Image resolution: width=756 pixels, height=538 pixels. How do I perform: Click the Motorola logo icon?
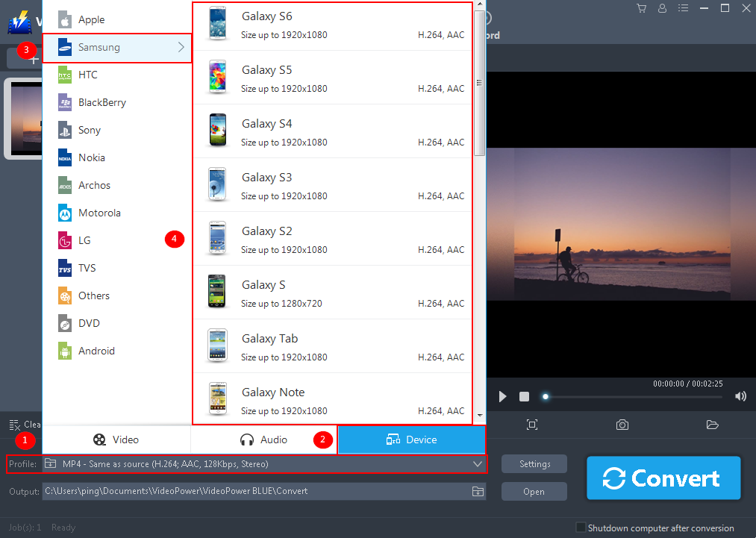pyautogui.click(x=65, y=213)
